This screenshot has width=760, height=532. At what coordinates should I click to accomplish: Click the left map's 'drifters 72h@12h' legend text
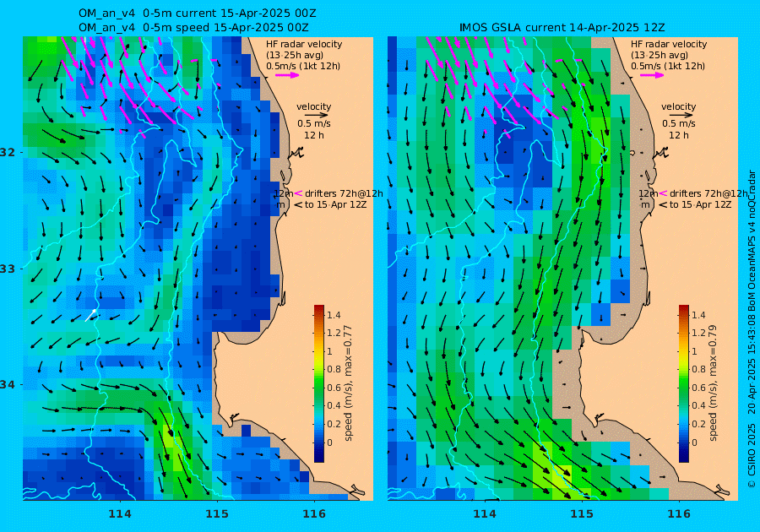pyautogui.click(x=344, y=194)
